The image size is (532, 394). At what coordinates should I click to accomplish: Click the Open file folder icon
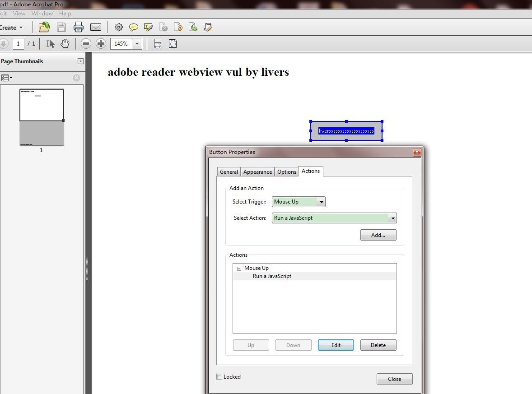pos(44,27)
